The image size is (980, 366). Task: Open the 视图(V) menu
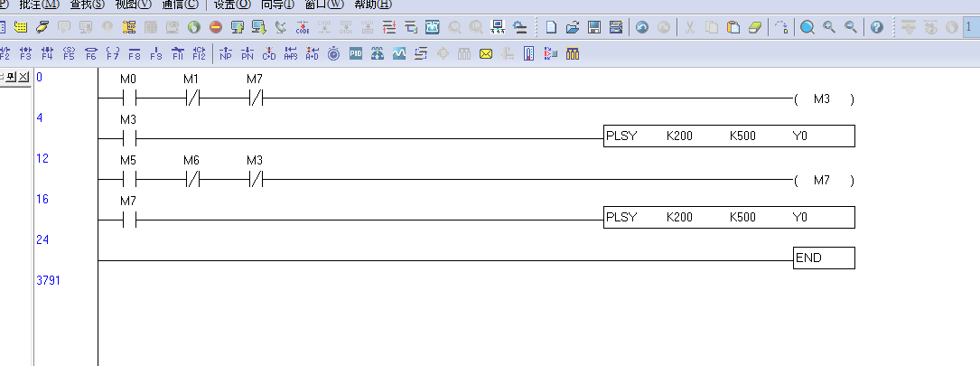tap(133, 5)
